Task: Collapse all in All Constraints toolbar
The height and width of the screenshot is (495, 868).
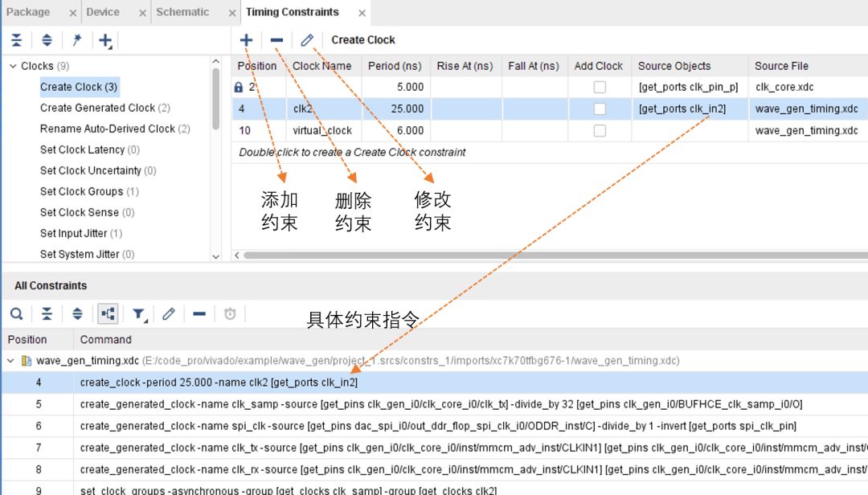Action: tap(47, 314)
